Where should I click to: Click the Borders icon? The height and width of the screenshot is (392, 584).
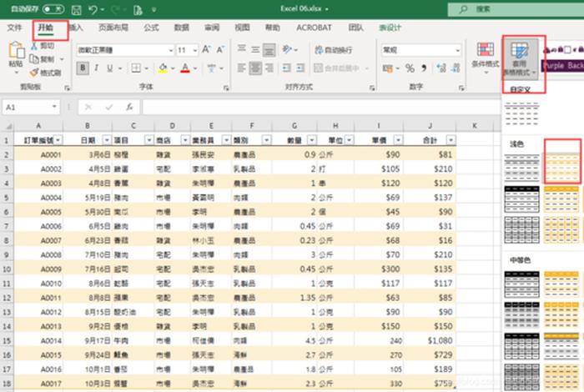tap(136, 68)
